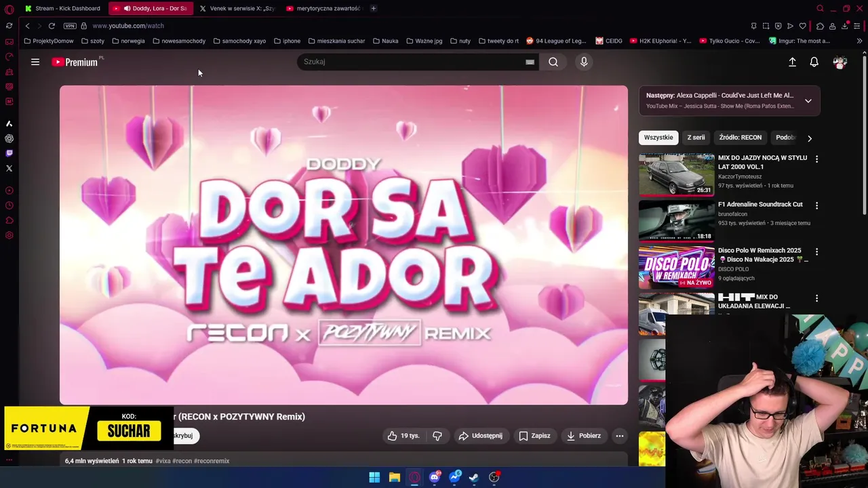
Task: Open Opera ad blocker shield icon
Action: (778, 26)
